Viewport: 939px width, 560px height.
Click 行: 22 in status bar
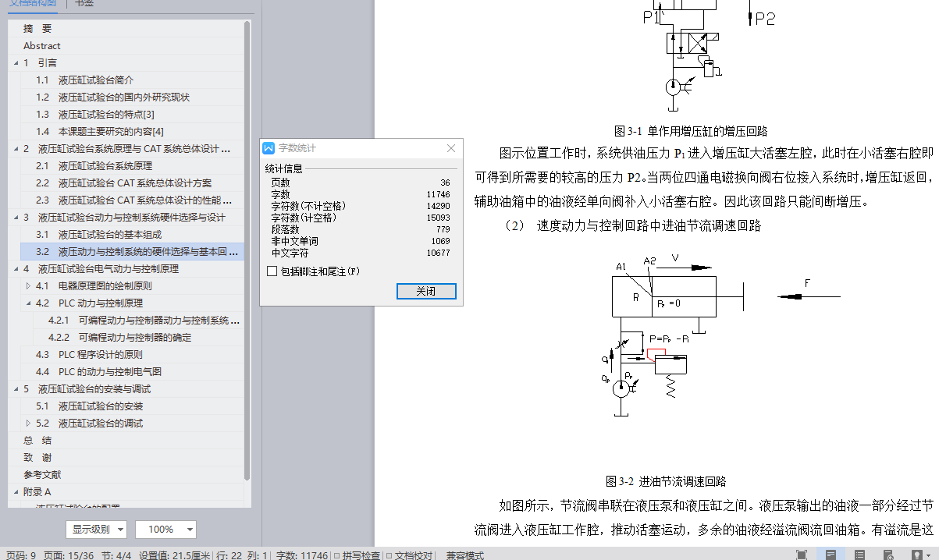tap(228, 555)
